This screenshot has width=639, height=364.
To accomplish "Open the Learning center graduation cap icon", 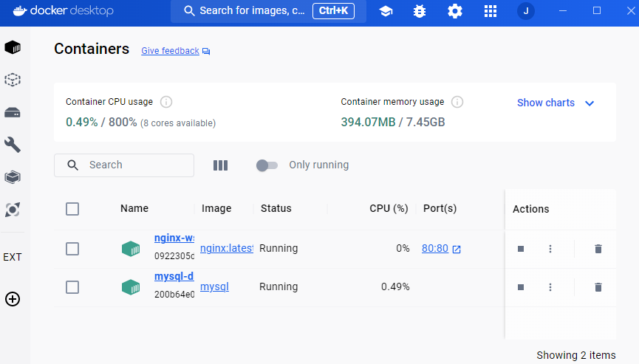I will (x=386, y=11).
